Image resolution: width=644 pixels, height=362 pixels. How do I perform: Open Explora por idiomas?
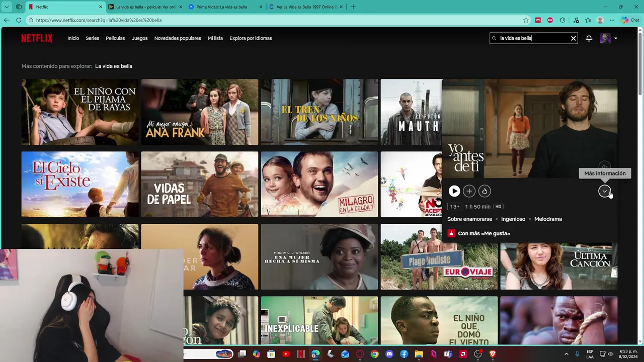point(251,38)
